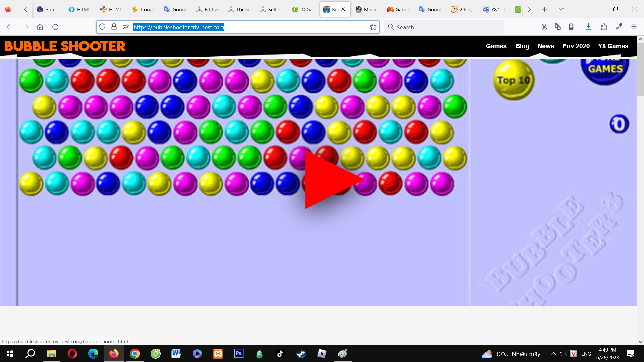Expand hidden icons in the system tray
The height and width of the screenshot is (362, 644).
click(553, 354)
